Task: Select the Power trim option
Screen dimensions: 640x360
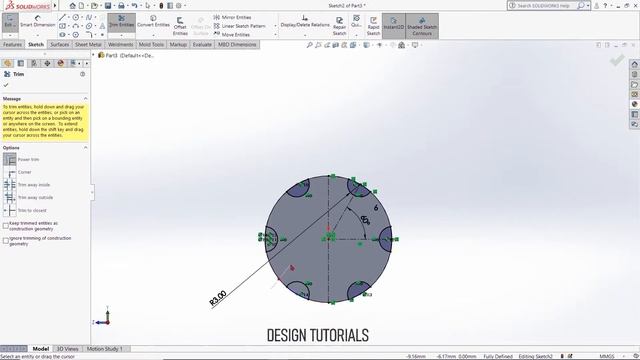Action: 10,160
